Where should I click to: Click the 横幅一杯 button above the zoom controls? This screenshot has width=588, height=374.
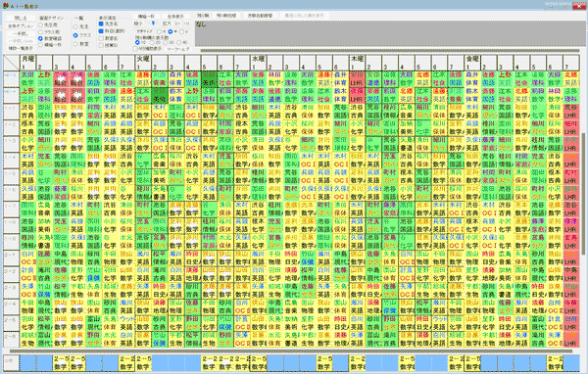tap(146, 17)
